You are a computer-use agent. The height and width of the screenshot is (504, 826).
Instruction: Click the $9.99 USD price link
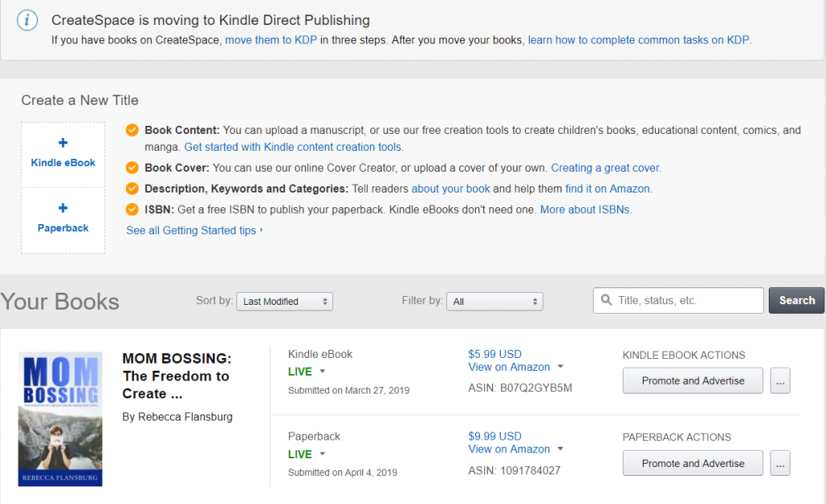[494, 436]
